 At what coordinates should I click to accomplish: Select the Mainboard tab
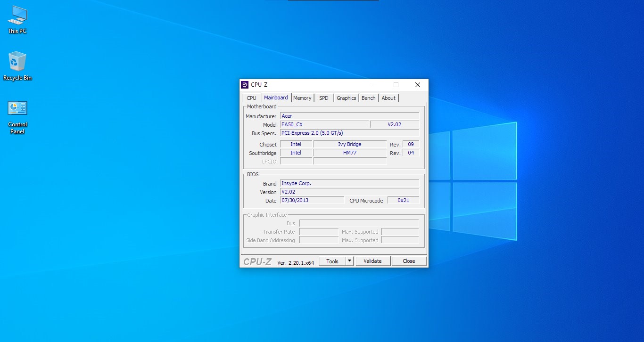point(276,98)
